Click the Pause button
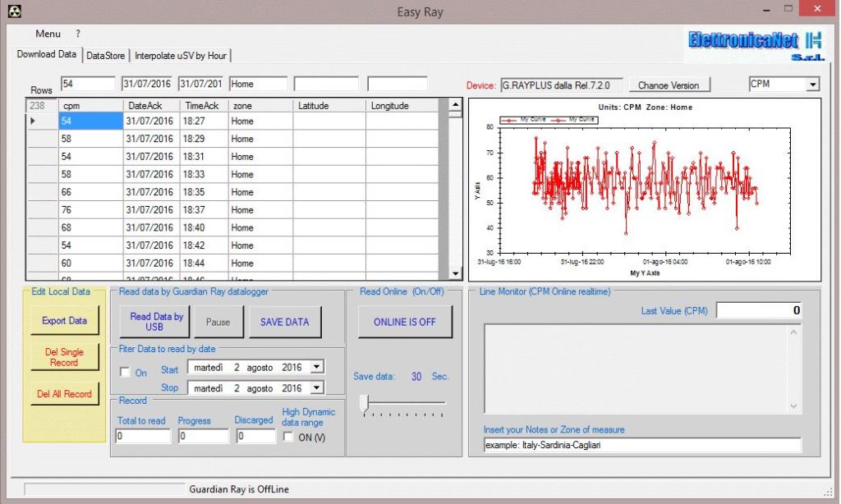The height and width of the screenshot is (504, 841). tap(218, 322)
